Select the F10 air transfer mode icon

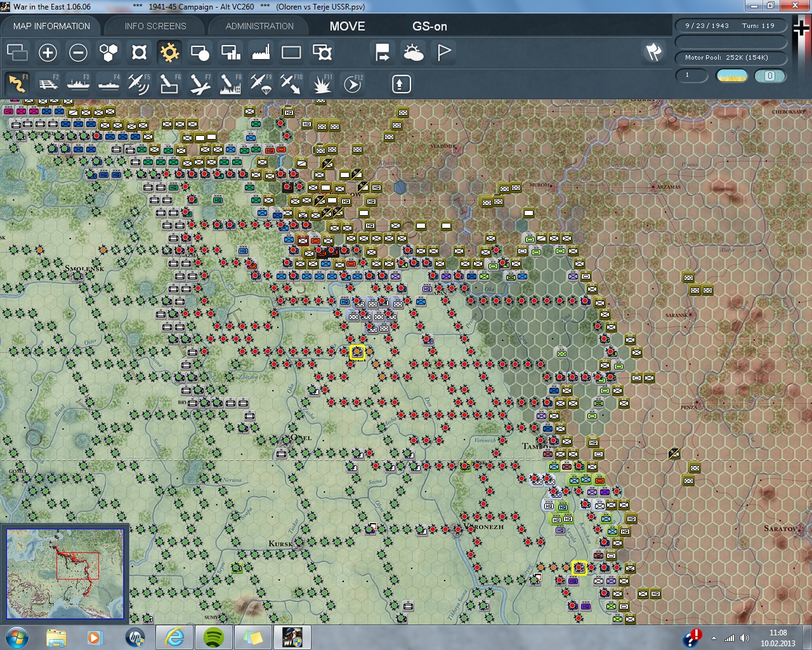point(291,84)
